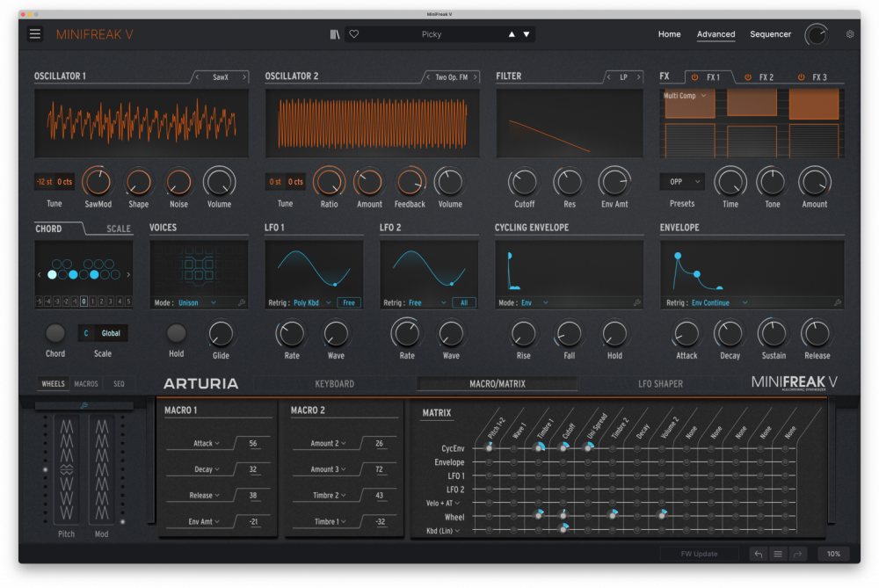
Task: Click the Free button in LFO 1
Action: [348, 302]
